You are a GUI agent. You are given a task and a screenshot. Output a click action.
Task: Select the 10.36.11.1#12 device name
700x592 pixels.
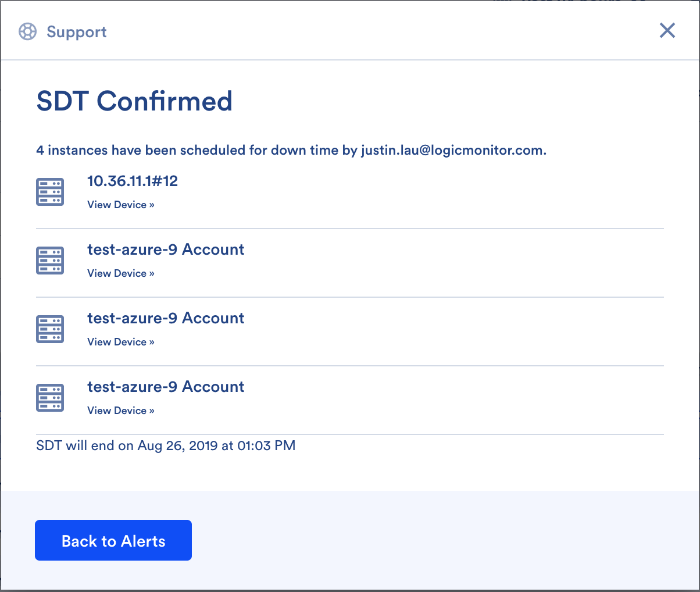(x=133, y=181)
